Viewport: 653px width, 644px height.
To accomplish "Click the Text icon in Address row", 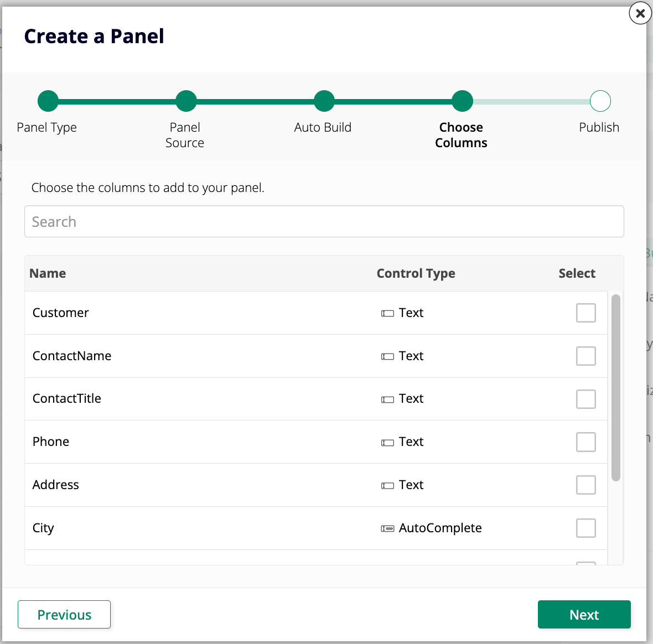I will pos(387,486).
